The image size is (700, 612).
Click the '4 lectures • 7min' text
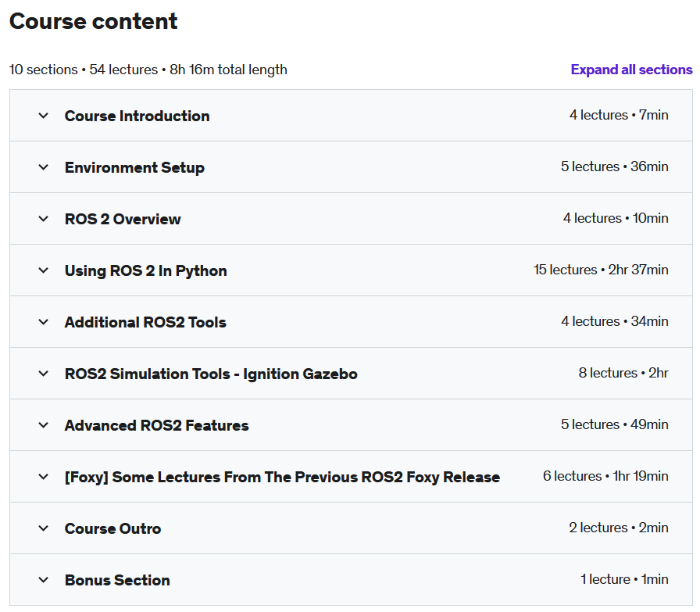tap(619, 115)
